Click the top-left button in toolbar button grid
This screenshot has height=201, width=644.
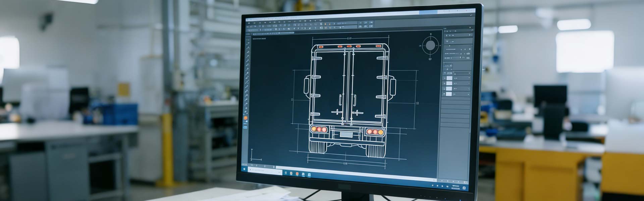(361, 23)
